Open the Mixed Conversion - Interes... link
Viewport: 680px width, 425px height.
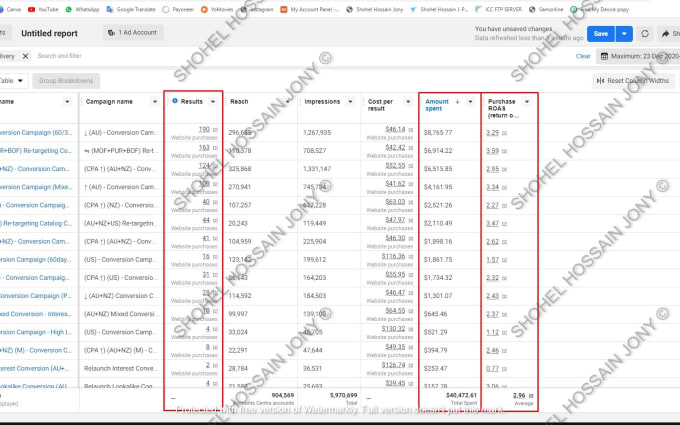pyautogui.click(x=36, y=314)
